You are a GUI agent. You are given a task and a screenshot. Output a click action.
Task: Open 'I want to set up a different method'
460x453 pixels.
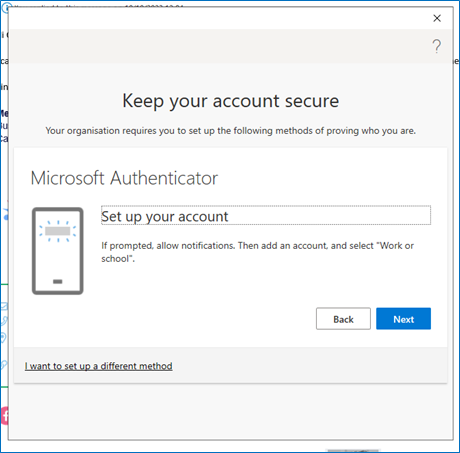point(98,366)
